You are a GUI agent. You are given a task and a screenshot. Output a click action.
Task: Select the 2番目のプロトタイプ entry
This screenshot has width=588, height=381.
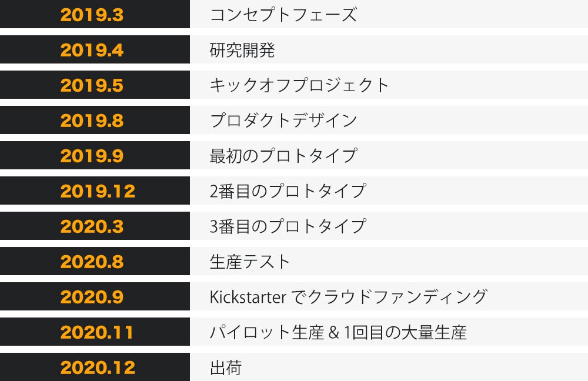tap(288, 191)
